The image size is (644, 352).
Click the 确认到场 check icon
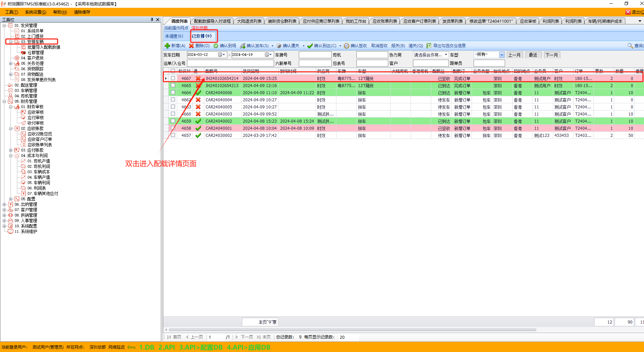pos(216,46)
